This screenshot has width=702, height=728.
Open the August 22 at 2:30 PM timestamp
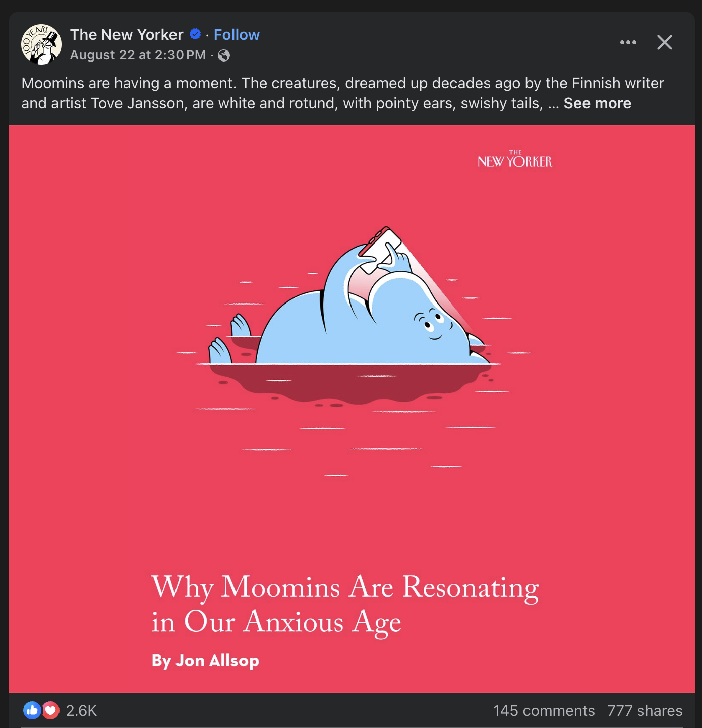coord(138,55)
